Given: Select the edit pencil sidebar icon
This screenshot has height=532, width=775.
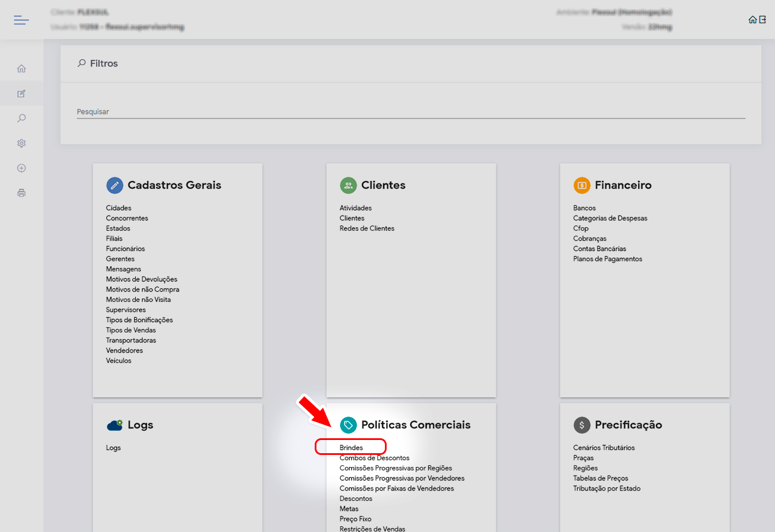Looking at the screenshot, I should 21,94.
